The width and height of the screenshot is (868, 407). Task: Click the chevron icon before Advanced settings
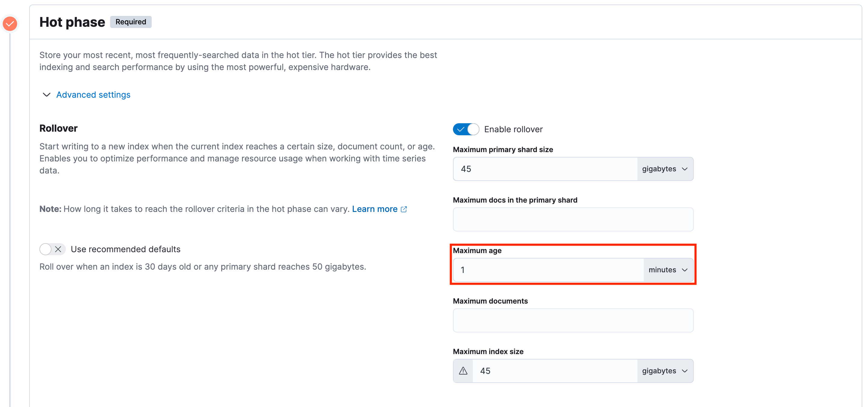tap(46, 95)
